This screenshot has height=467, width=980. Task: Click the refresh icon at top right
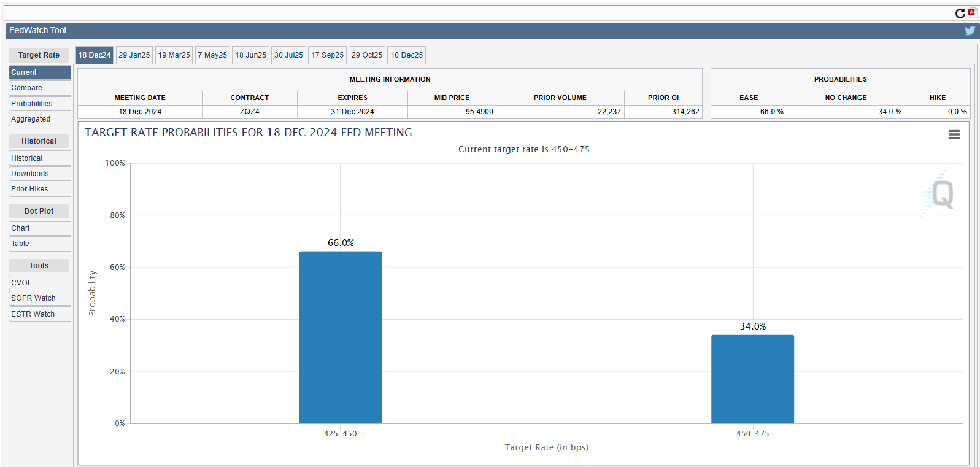point(960,13)
